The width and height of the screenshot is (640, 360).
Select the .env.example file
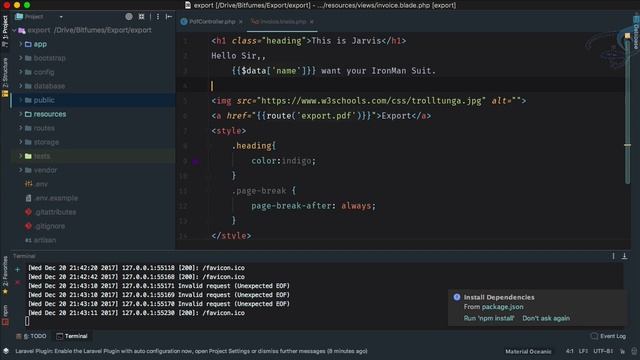pyautogui.click(x=56, y=198)
